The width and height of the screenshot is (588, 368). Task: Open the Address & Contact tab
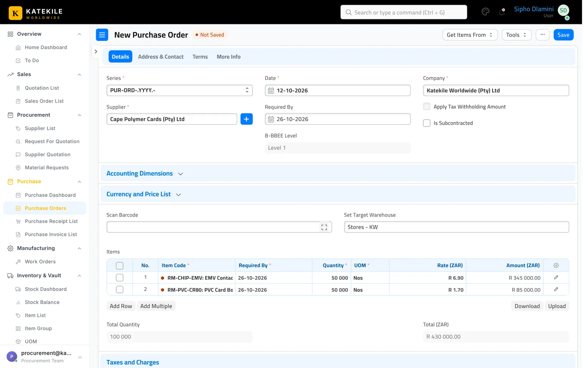point(161,57)
